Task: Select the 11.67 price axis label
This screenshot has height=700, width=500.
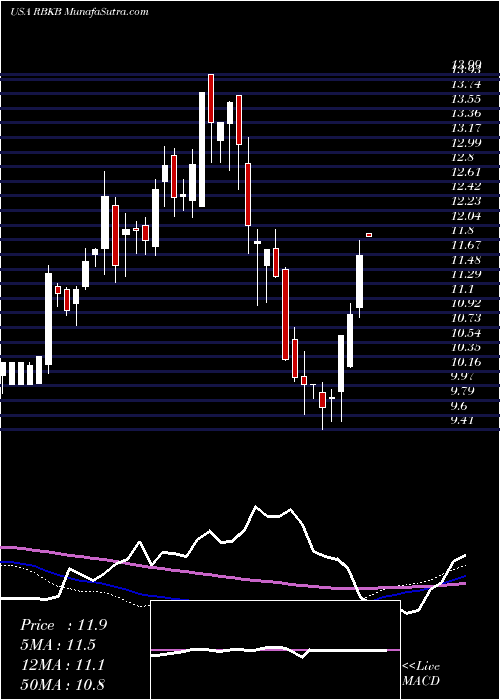Action: (467, 245)
